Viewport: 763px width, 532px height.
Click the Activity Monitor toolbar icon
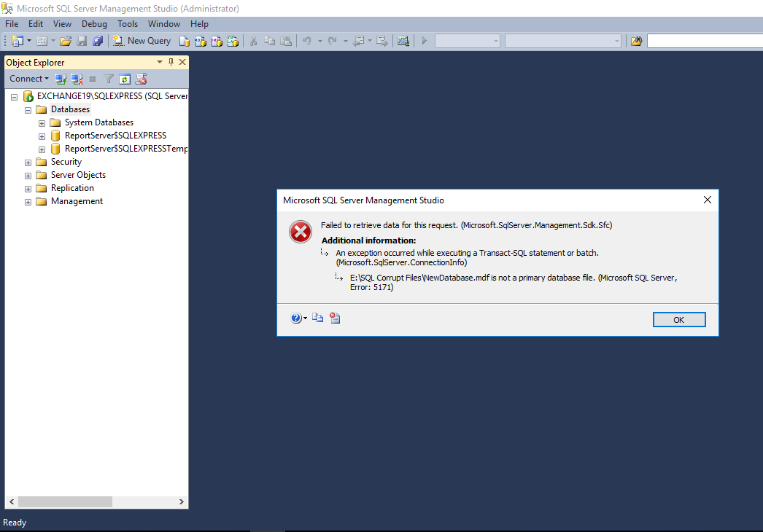403,41
